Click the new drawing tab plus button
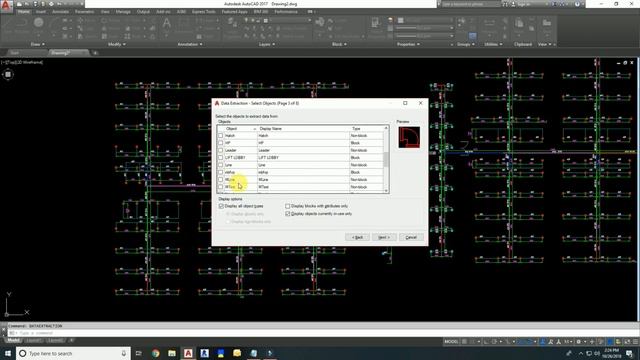Image resolution: width=640 pixels, height=360 pixels. tap(95, 53)
